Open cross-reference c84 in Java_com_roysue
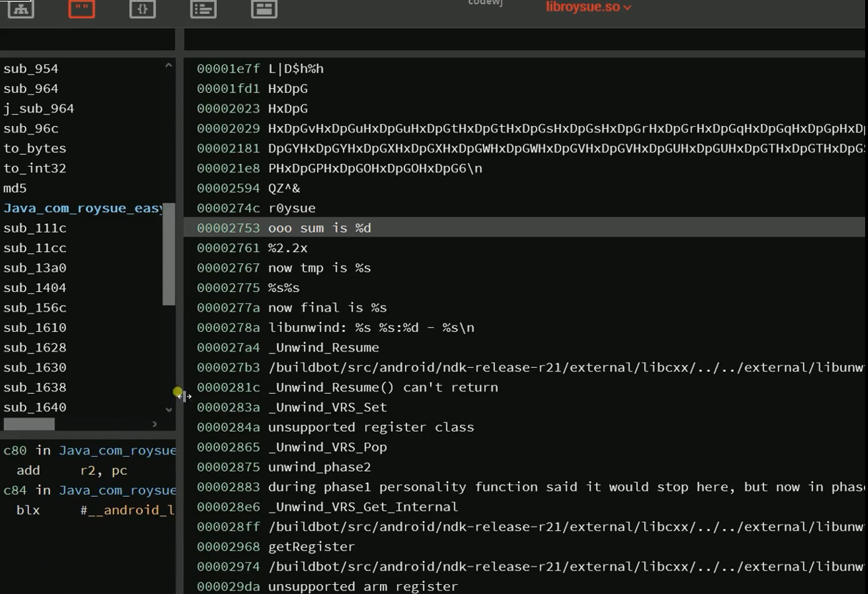This screenshot has width=868, height=594. (89, 490)
